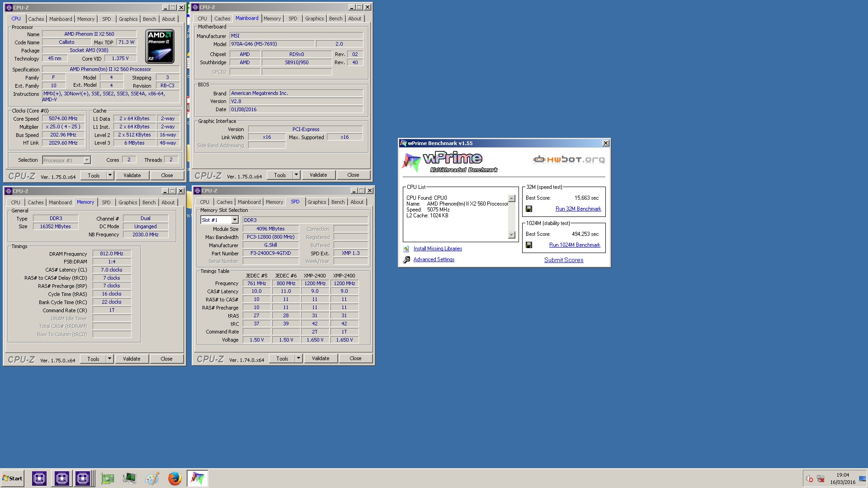Screen dimensions: 868x488
Task: Click Tools button in Memory window
Action: (x=93, y=359)
